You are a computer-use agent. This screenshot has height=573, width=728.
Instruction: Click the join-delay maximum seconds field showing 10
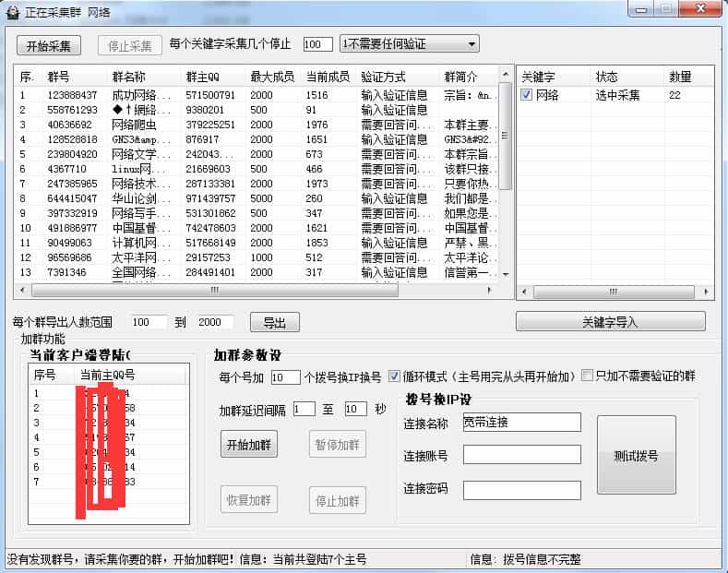(x=355, y=409)
